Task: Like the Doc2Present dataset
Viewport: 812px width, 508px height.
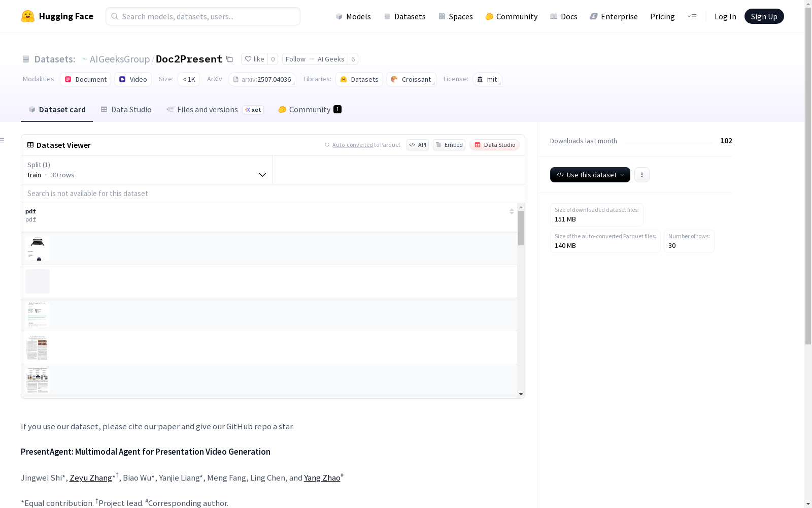Action: [x=254, y=59]
